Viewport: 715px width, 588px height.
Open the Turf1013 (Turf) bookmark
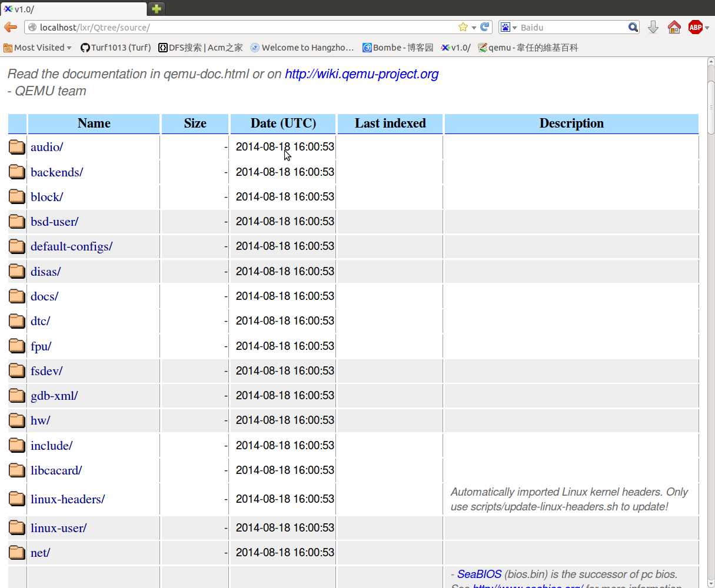tap(116, 48)
